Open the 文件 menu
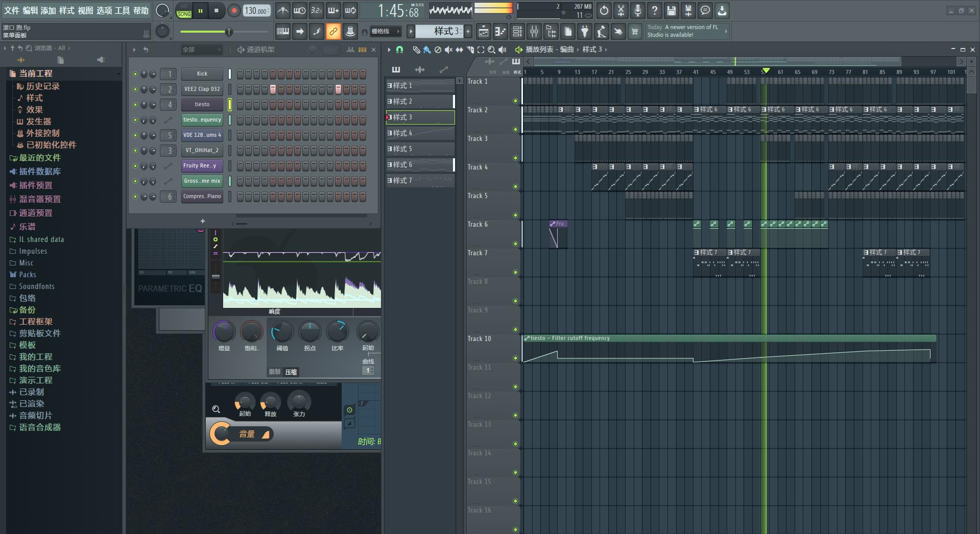Screen dimensions: 980x534 [11, 10]
